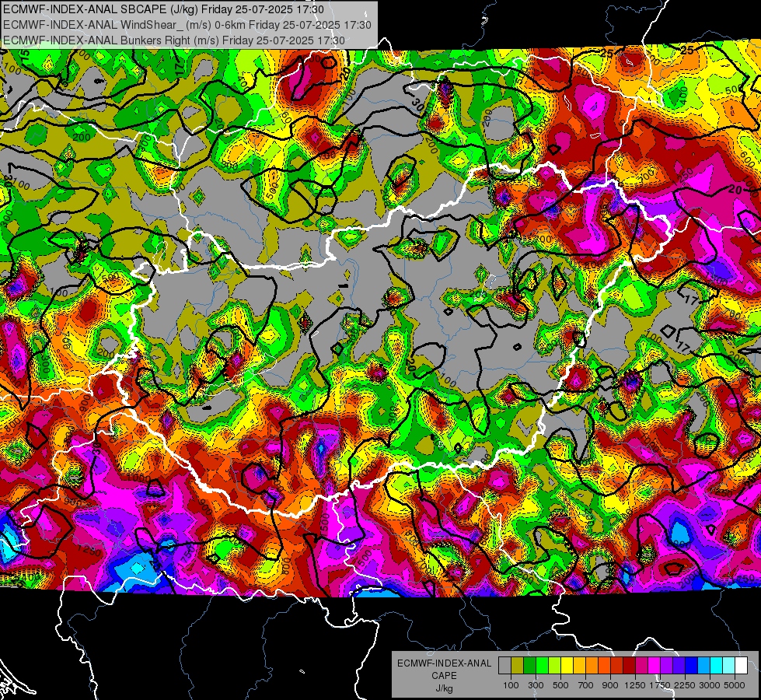Select the orange swatch after 700
The height and width of the screenshot is (700, 761).
pos(592,666)
